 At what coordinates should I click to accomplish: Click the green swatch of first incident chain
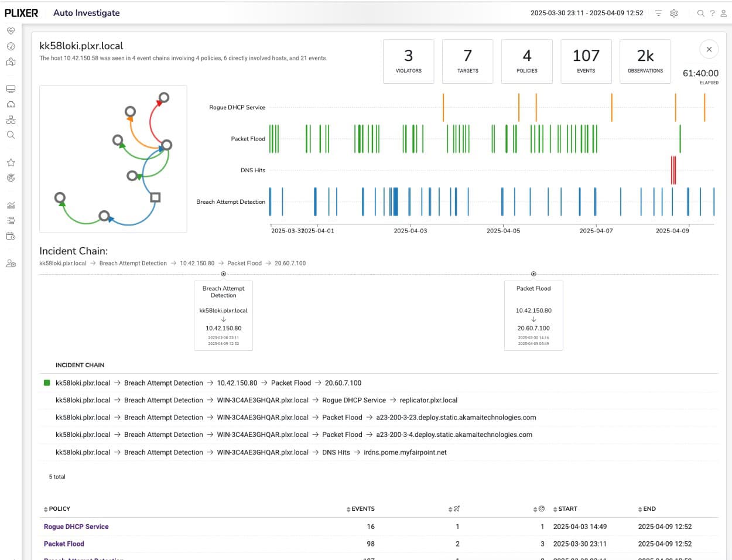[47, 383]
